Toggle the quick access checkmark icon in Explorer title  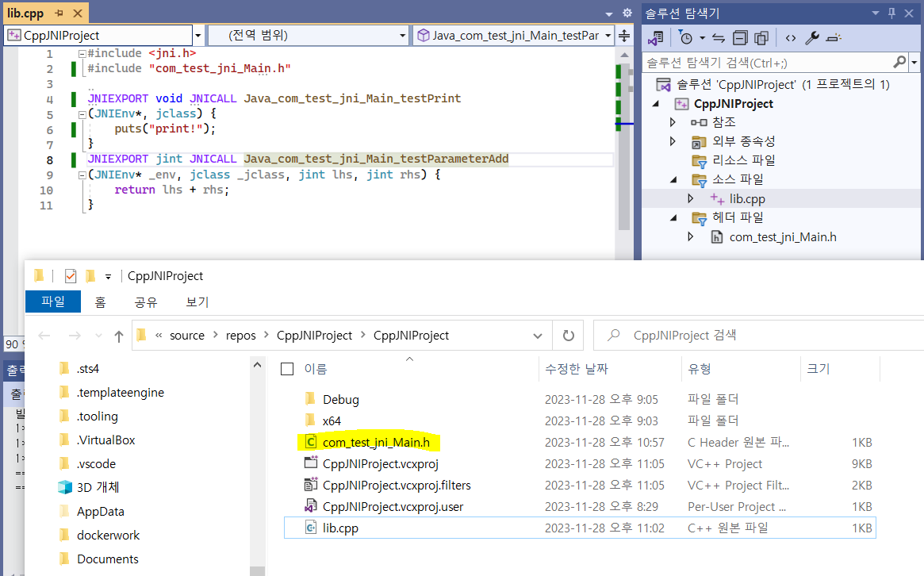[x=70, y=276]
